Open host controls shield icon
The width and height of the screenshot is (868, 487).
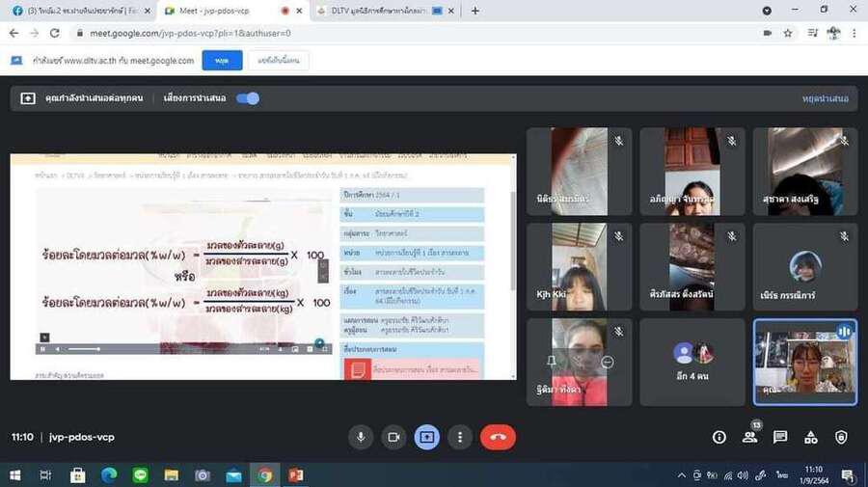(x=841, y=437)
